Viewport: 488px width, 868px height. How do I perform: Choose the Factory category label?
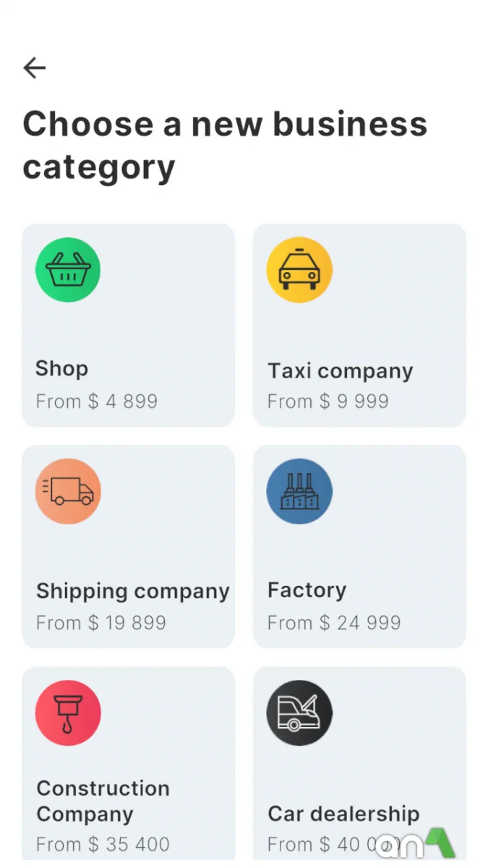coord(307,590)
